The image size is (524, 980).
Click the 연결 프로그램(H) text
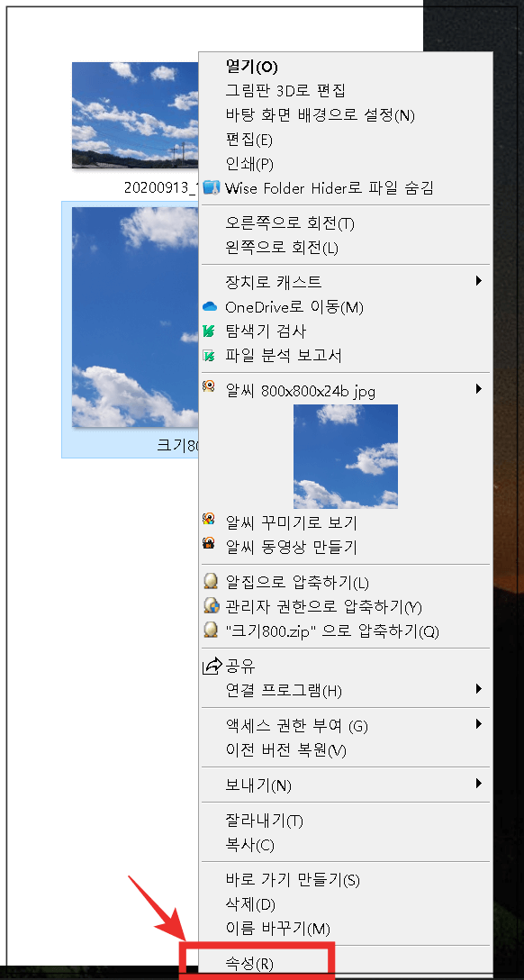coord(284,691)
